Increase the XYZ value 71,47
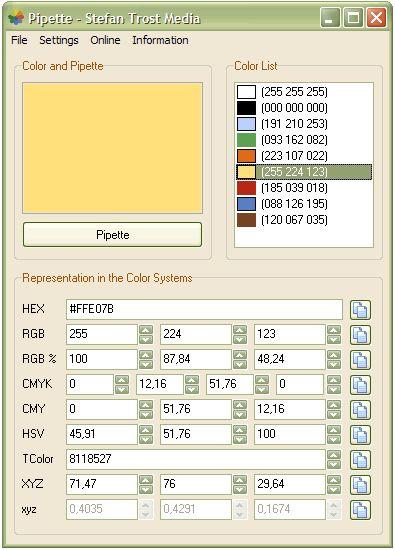The image size is (395, 550). coord(146,480)
